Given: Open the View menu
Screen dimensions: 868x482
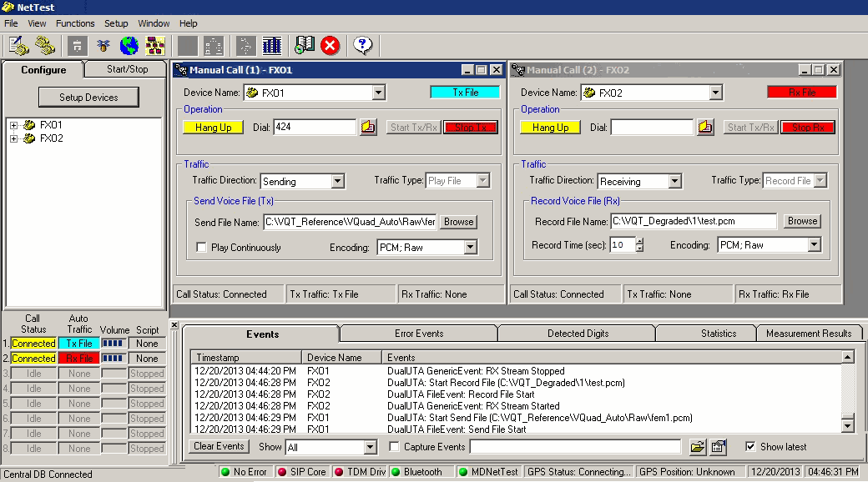Looking at the screenshot, I should 37,23.
